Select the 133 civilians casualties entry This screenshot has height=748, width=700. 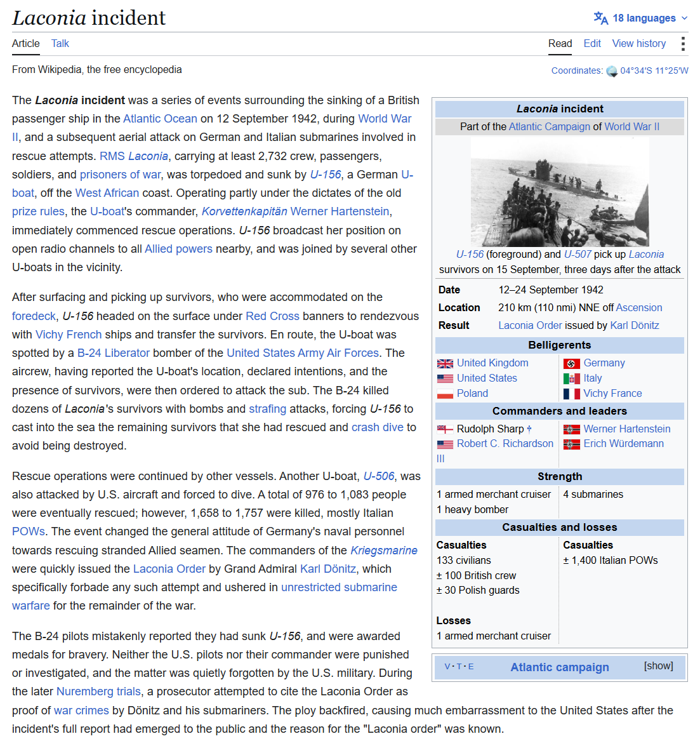(463, 561)
